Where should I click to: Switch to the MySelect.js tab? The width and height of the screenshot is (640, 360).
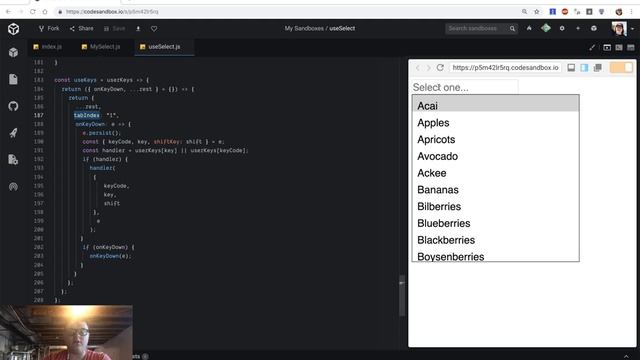[101, 47]
